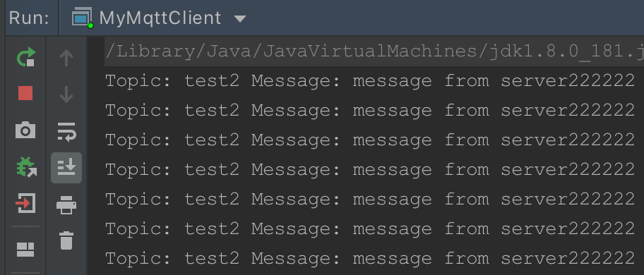644x275 pixels.
Task: Toggle scroll to end of console
Action: [66, 168]
